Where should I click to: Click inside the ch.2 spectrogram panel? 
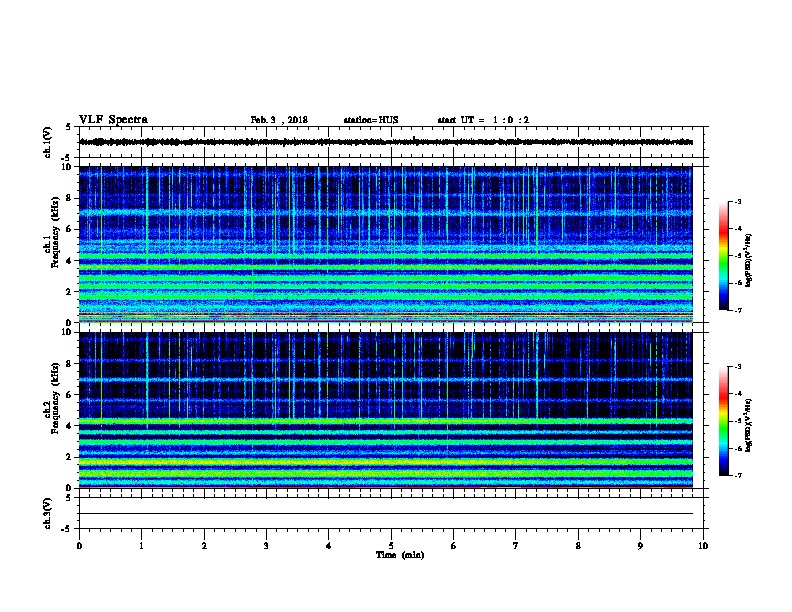tap(386, 410)
